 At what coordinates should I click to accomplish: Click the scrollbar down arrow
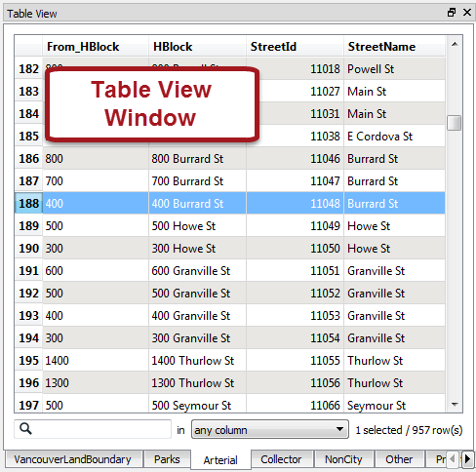pos(455,405)
